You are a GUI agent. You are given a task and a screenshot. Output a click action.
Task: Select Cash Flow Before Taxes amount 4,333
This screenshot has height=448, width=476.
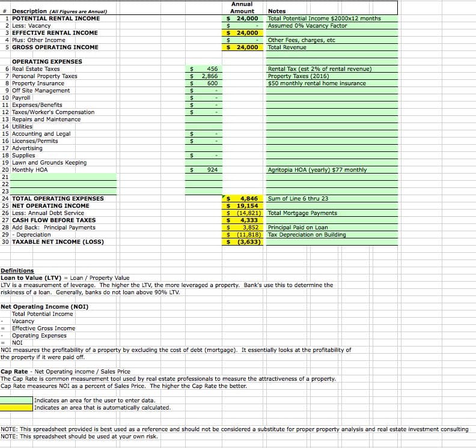[242, 220]
